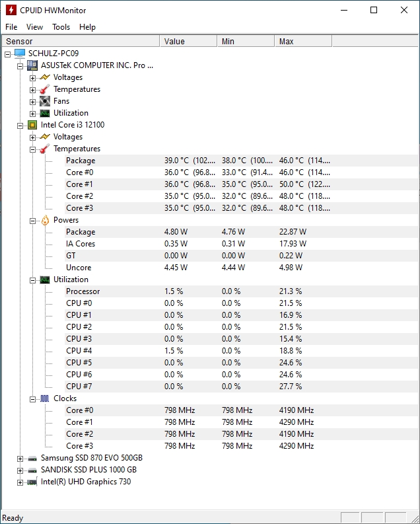This screenshot has width=420, height=524.
Task: Click the motherboard Temperatures thermometer icon
Action: coord(45,89)
